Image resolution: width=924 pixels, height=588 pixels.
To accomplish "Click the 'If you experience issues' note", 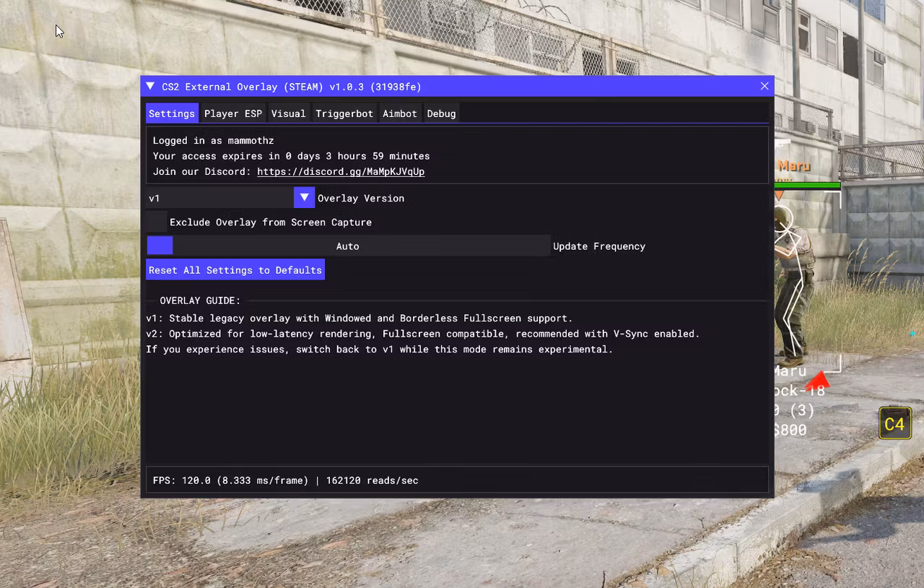I will (x=380, y=350).
